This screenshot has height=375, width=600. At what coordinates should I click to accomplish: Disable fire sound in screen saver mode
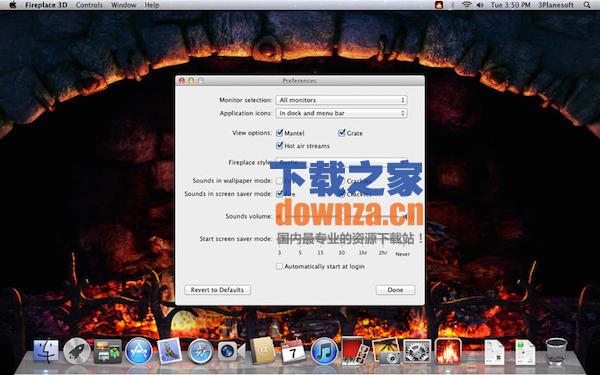(279, 194)
